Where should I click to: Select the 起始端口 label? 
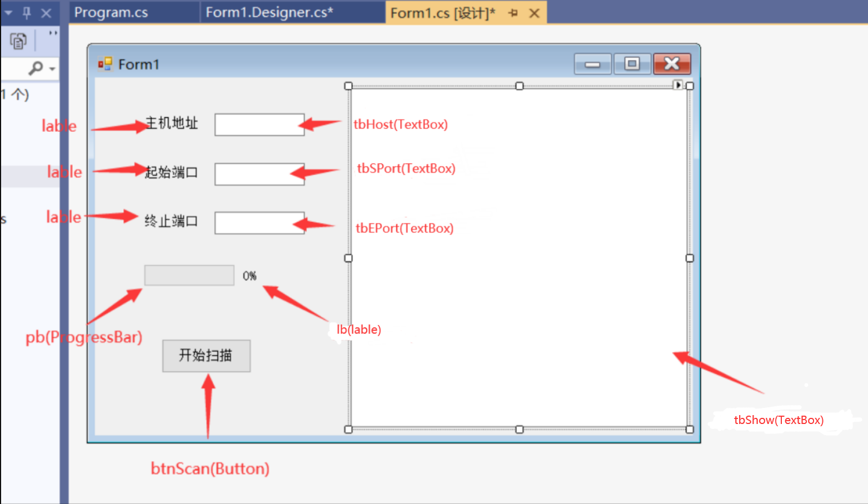171,172
